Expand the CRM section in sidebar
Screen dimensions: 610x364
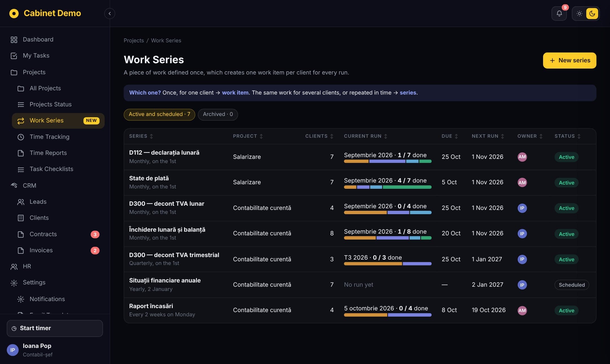(x=55, y=186)
